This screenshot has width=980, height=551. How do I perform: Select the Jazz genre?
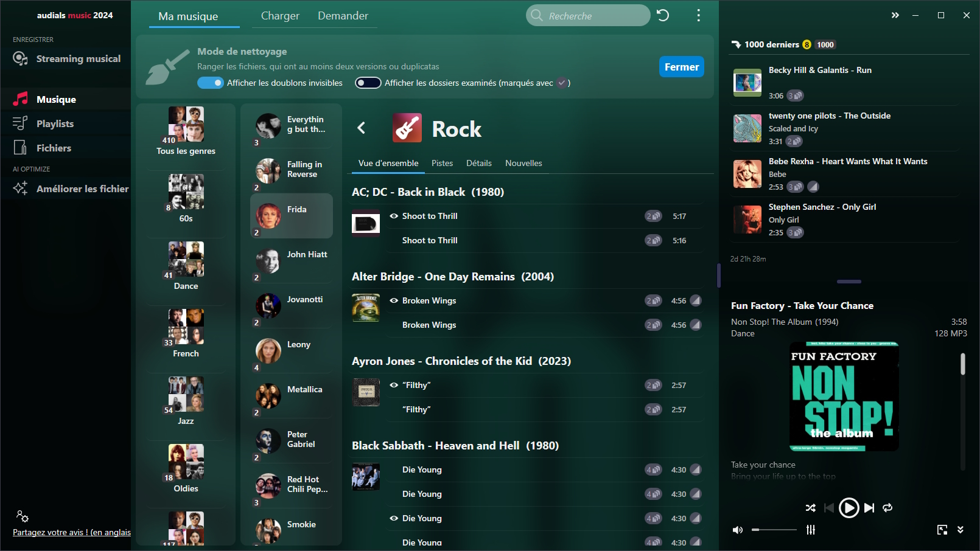pos(186,401)
